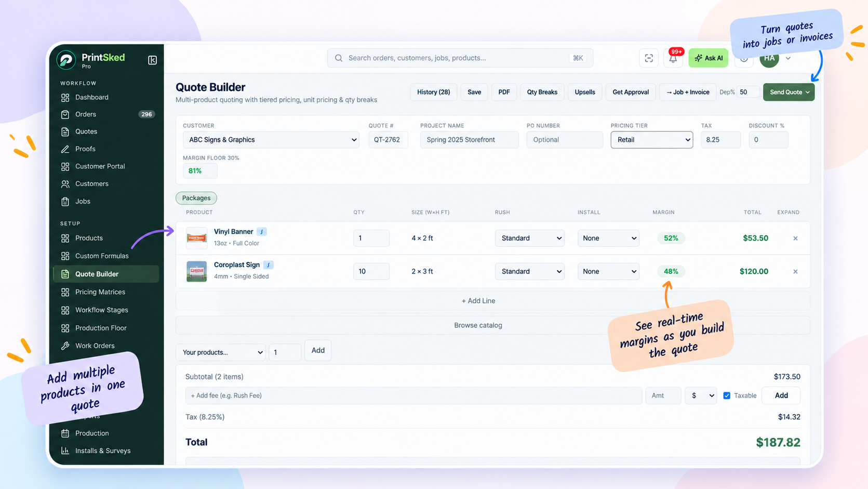Click the Upsells button

click(585, 92)
